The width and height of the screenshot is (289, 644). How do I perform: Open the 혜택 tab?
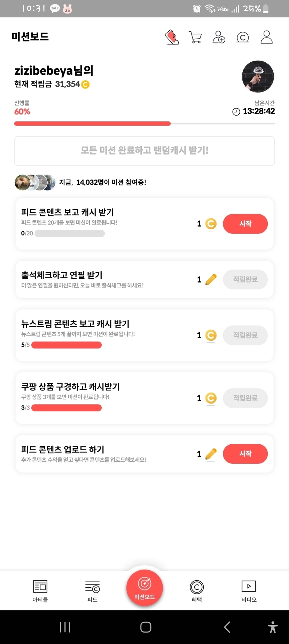pyautogui.click(x=197, y=590)
